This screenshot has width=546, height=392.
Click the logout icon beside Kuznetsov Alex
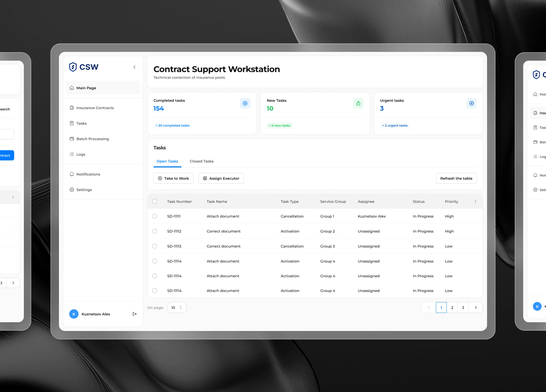[x=135, y=314]
